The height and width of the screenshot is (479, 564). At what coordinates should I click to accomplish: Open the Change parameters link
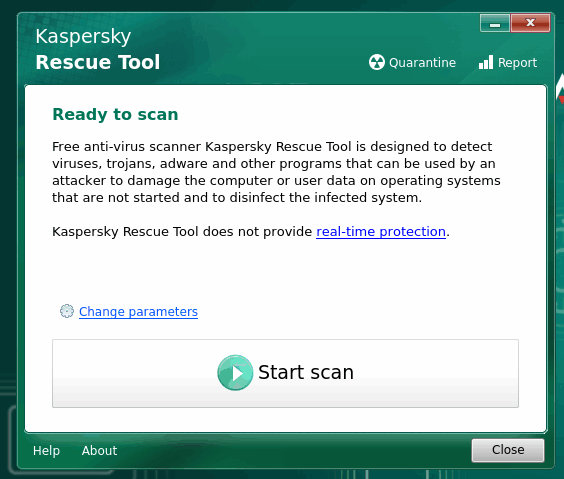point(138,312)
